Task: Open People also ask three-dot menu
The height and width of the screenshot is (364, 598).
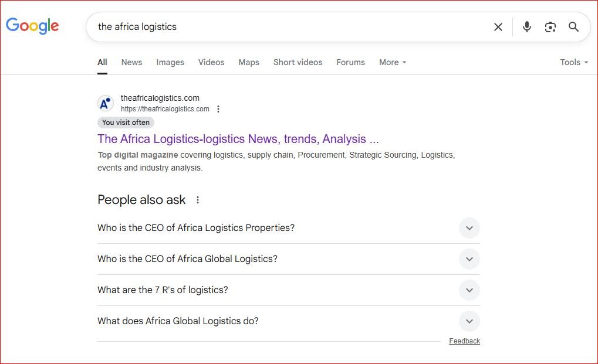Action: point(198,200)
